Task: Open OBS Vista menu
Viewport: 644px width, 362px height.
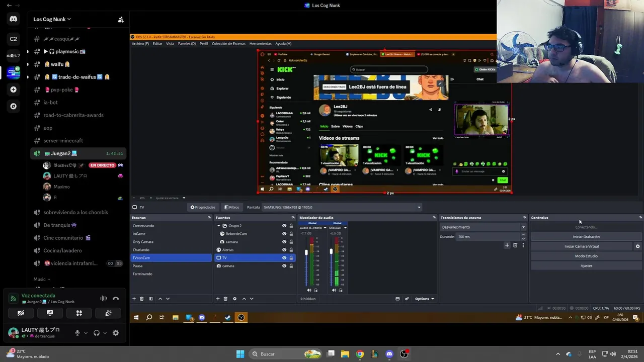Action: (170, 44)
